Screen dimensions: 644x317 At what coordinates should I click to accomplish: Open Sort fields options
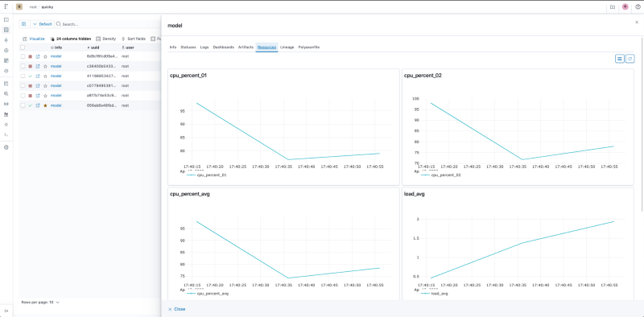(x=134, y=39)
